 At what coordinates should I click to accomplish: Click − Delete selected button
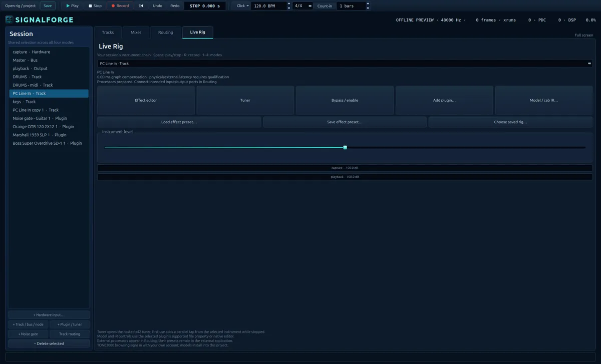(49, 343)
